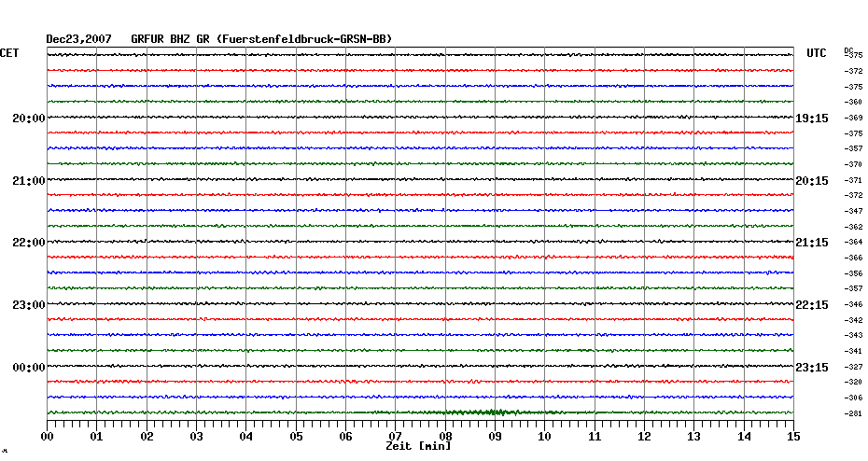Click minute tick label 14 on axis

pos(744,437)
